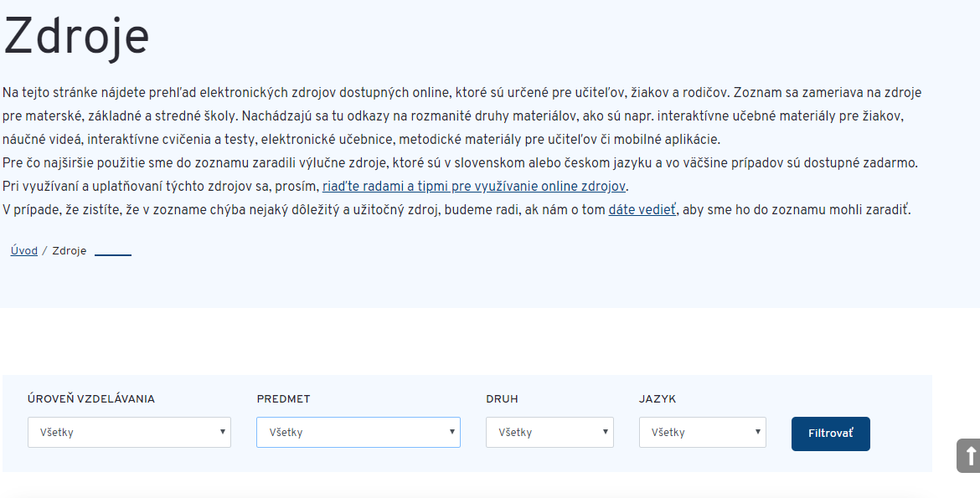Open the Predmet dropdown
The height and width of the screenshot is (498, 980).
(358, 433)
